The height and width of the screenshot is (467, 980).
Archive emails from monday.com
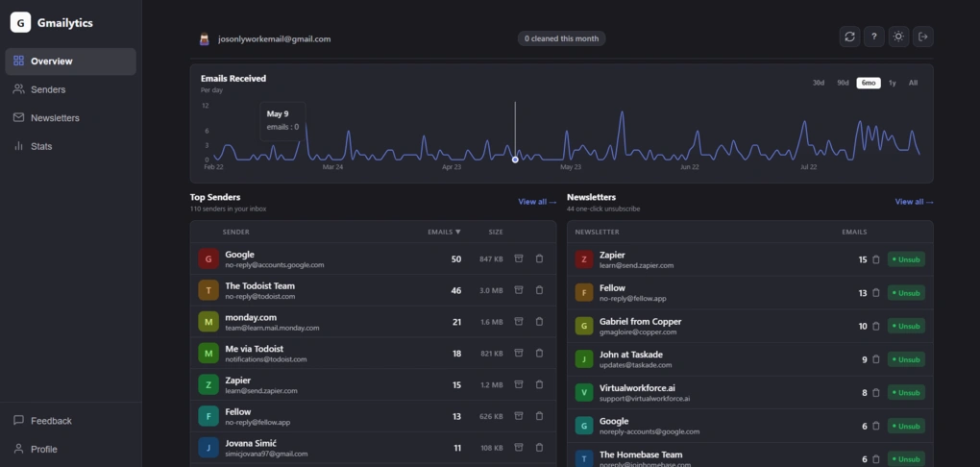click(x=518, y=321)
